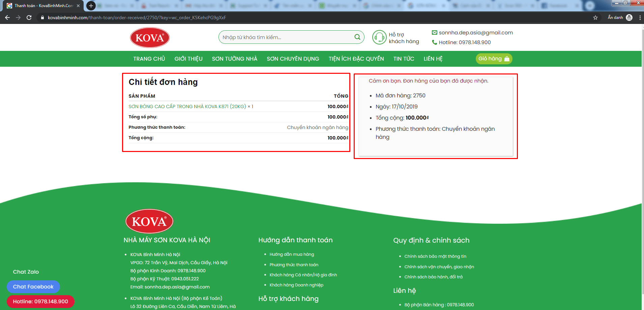Click the phone icon beside Hotline 0978.148.900
The width and height of the screenshot is (644, 310).
pyautogui.click(x=435, y=42)
